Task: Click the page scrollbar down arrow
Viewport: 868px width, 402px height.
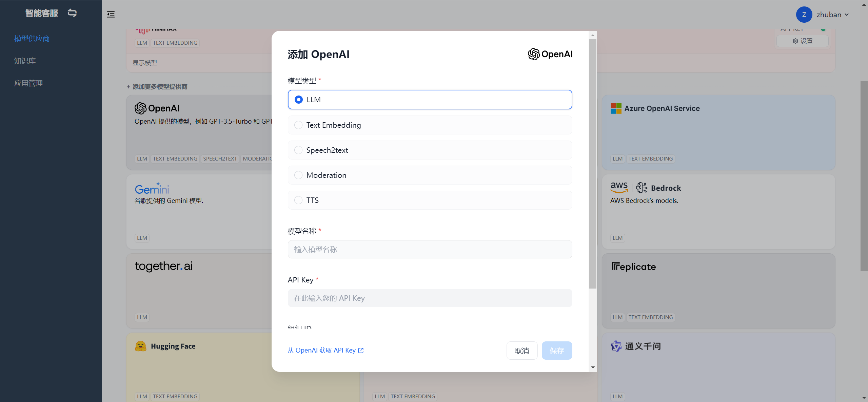Action: pos(864,398)
